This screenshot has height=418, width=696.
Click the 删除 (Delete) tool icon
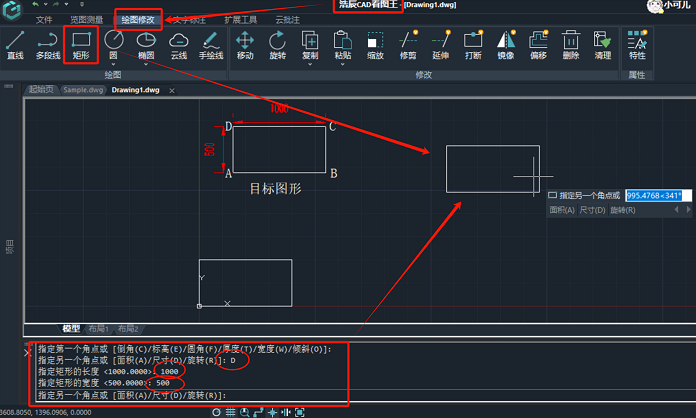pyautogui.click(x=570, y=45)
